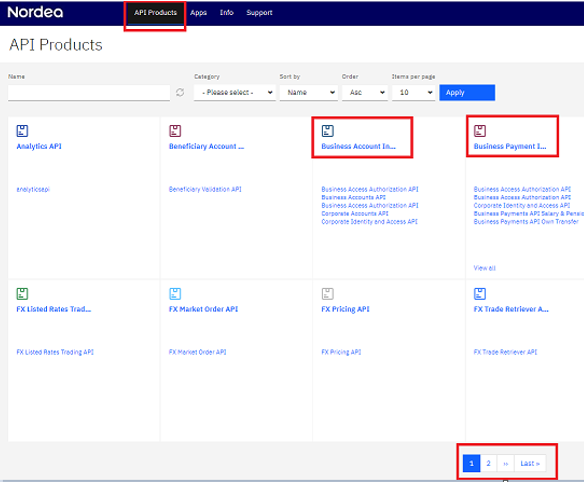Click the Business Payments API Own Transfer link
Image resolution: width=584 pixels, height=482 pixels.
[526, 222]
